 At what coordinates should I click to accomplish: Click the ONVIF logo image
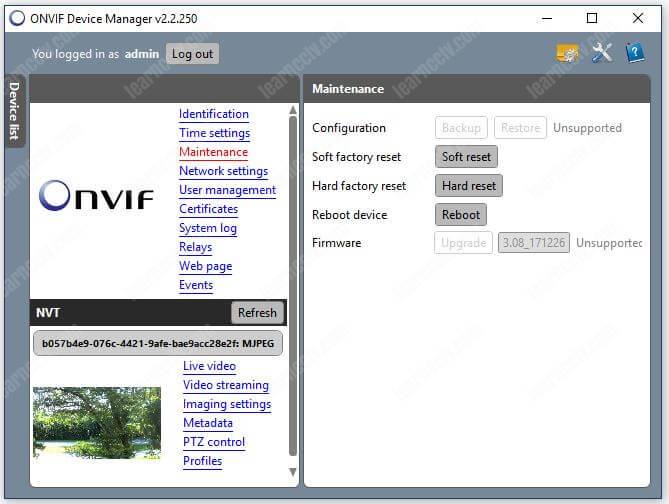coord(96,195)
